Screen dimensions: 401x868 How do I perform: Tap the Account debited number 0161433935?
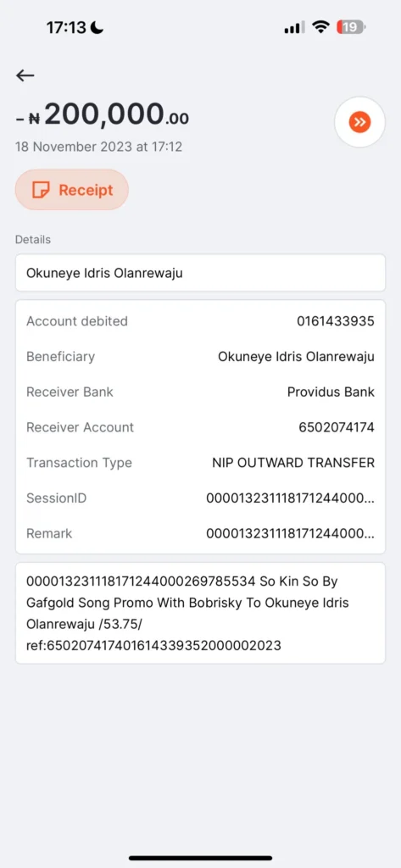[336, 321]
